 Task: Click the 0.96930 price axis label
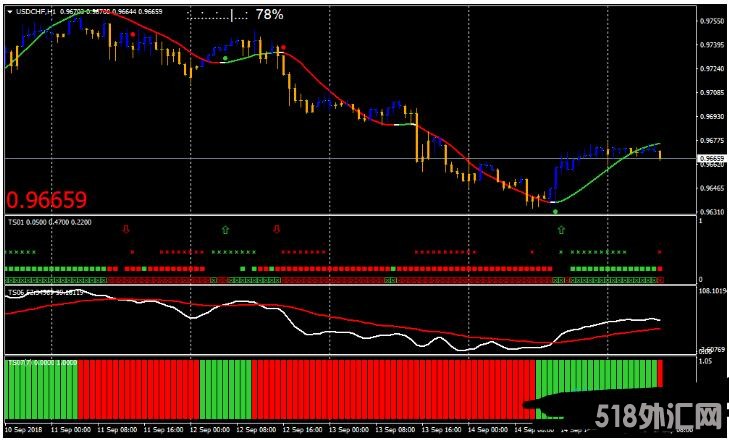click(711, 116)
